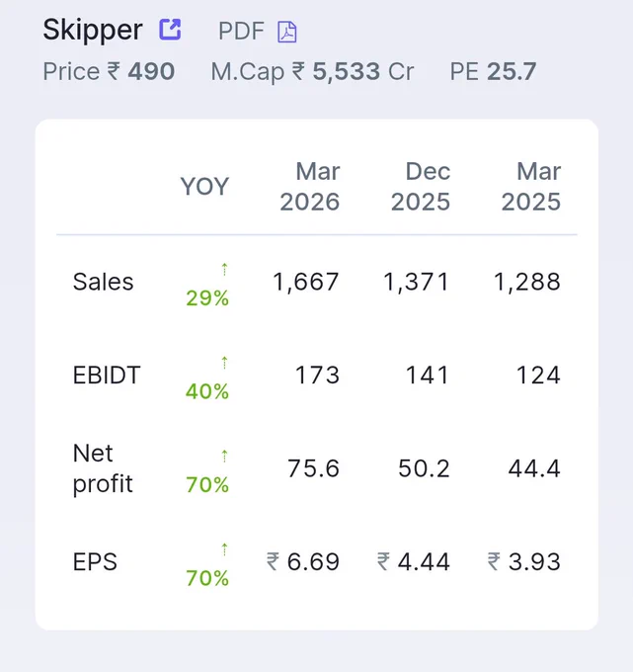Select the Dec 2025 column header
This screenshot has height=672, width=633.
[x=421, y=187]
